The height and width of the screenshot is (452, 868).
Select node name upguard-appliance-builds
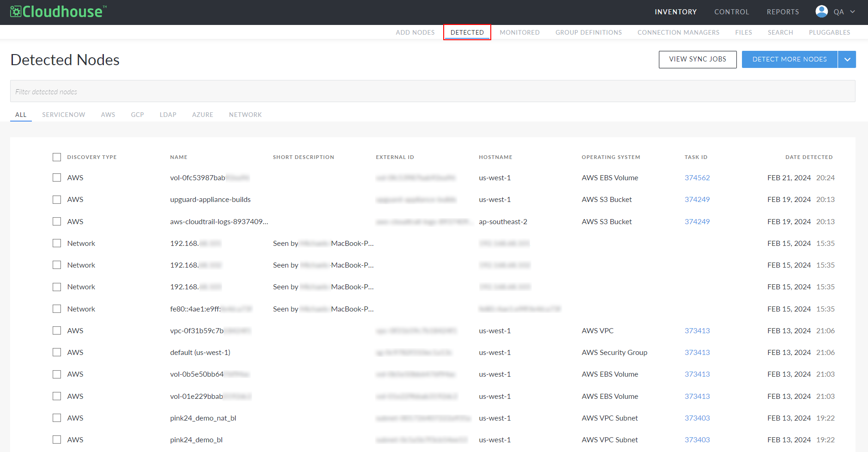click(x=211, y=200)
